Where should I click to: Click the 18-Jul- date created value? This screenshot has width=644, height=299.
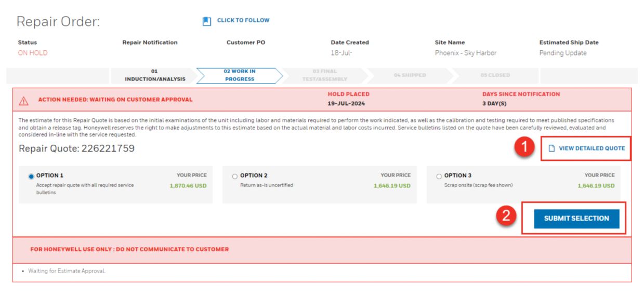point(341,53)
